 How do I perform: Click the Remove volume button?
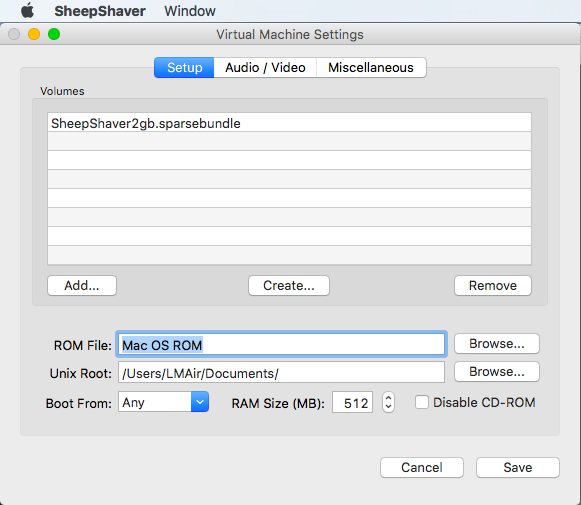coord(492,285)
